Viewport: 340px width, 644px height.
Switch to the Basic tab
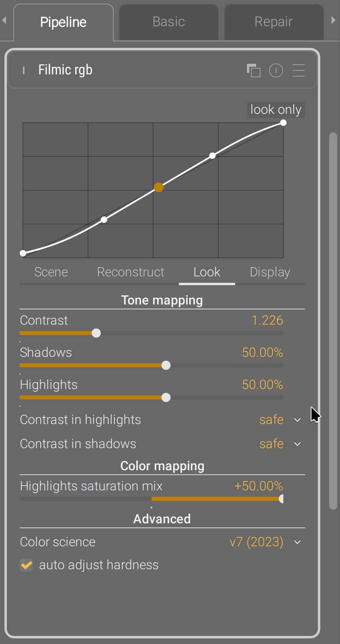pos(169,22)
